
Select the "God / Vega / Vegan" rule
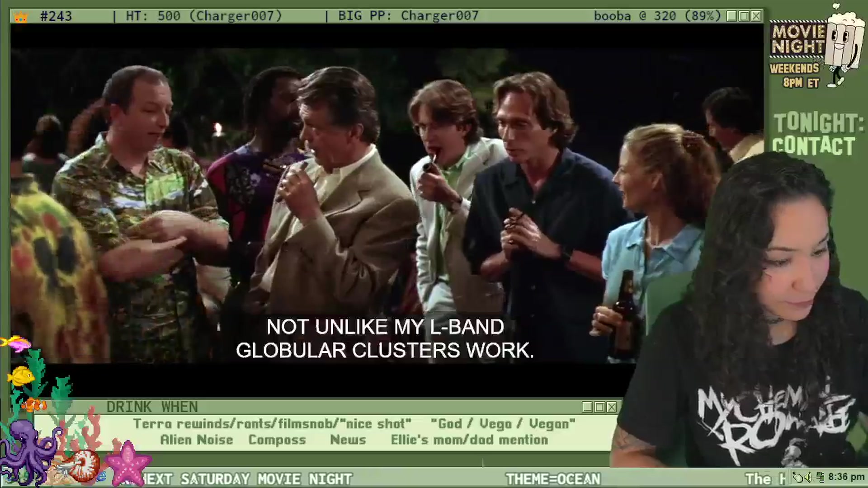[503, 424]
